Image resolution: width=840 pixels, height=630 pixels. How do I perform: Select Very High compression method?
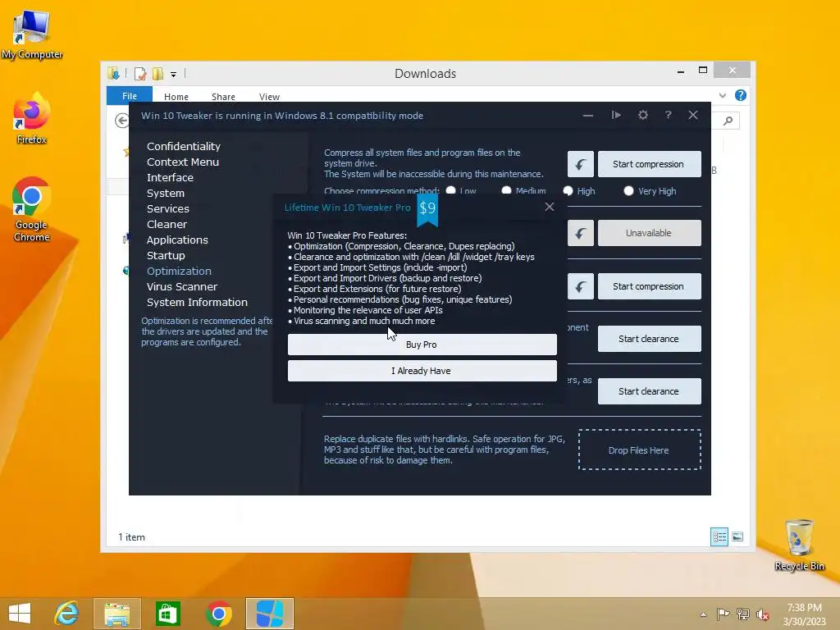tap(628, 190)
